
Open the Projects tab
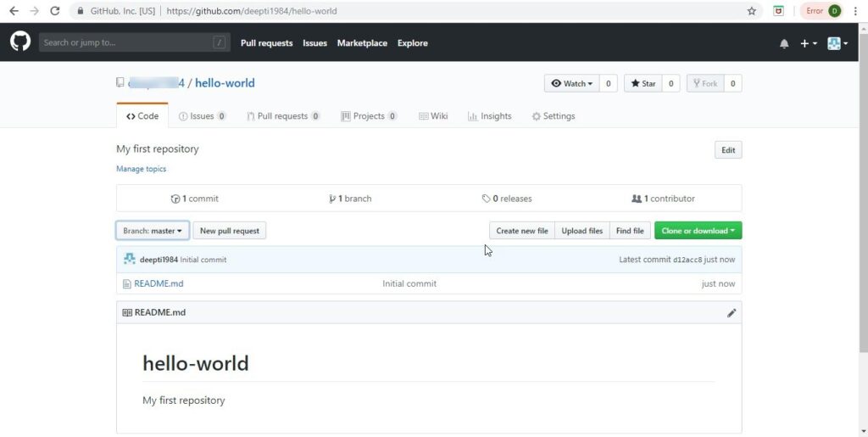tap(369, 115)
